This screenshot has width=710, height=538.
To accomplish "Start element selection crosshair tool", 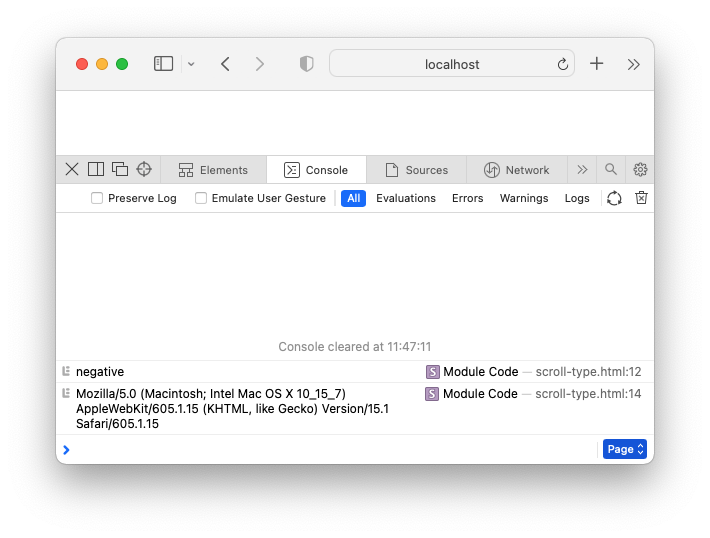I will tap(144, 169).
